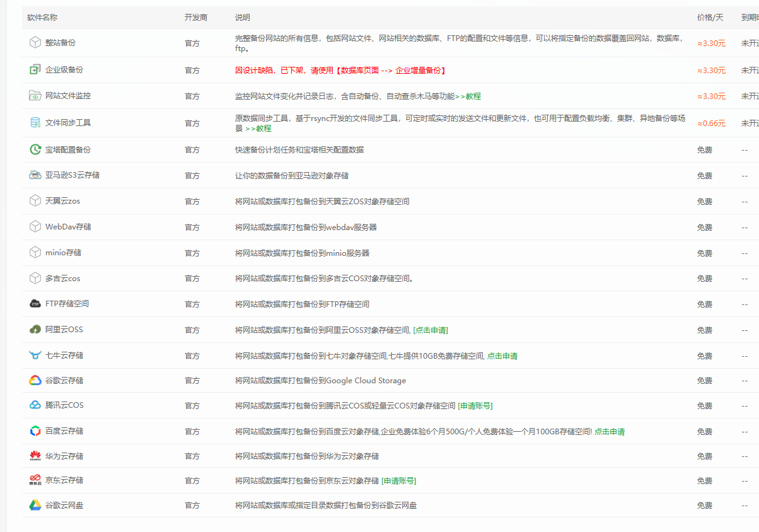Click the 开发商 column header
Viewport: 759px width, 532px height.
coord(196,17)
